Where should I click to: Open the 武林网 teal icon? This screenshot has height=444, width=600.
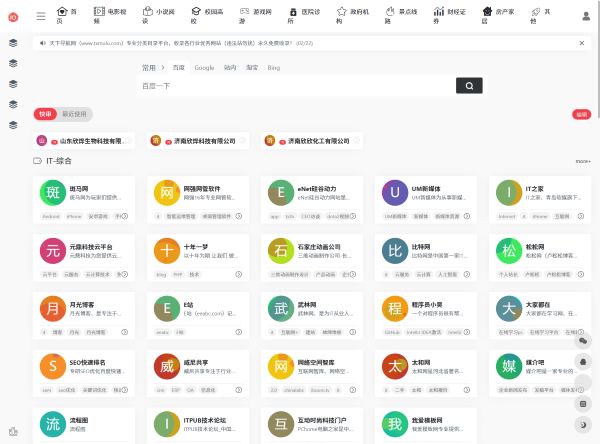coord(281,309)
